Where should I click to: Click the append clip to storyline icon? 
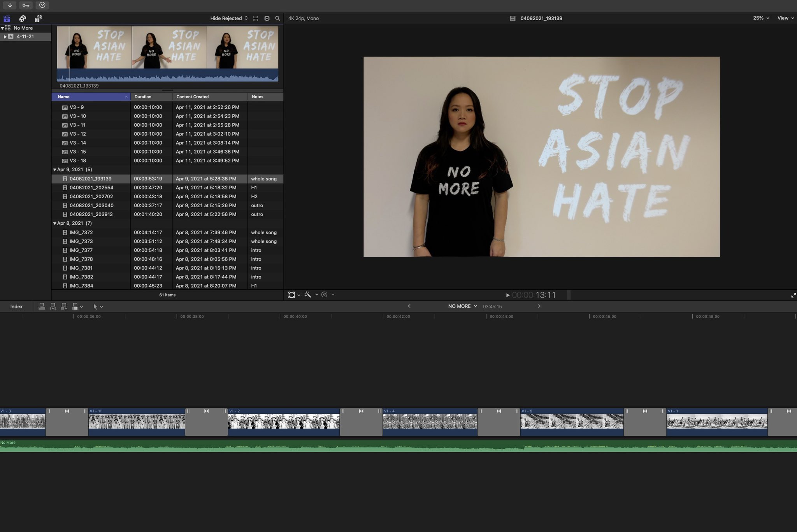click(64, 306)
